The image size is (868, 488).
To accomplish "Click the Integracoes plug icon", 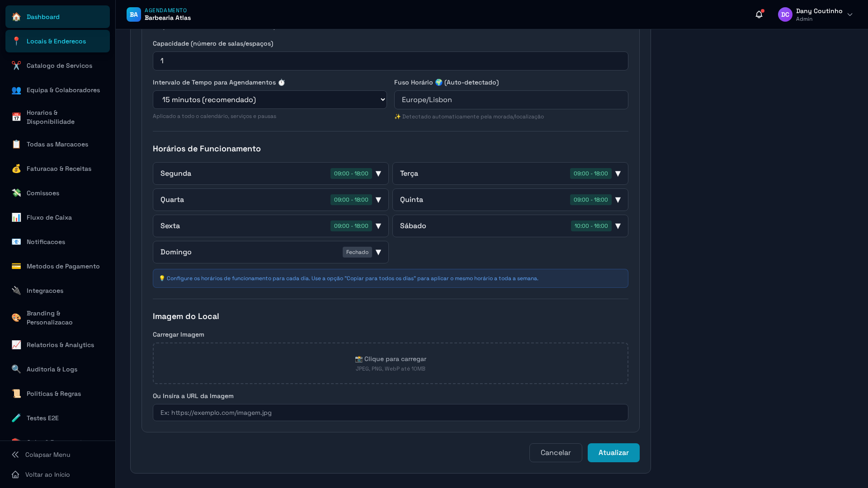I will point(16,291).
